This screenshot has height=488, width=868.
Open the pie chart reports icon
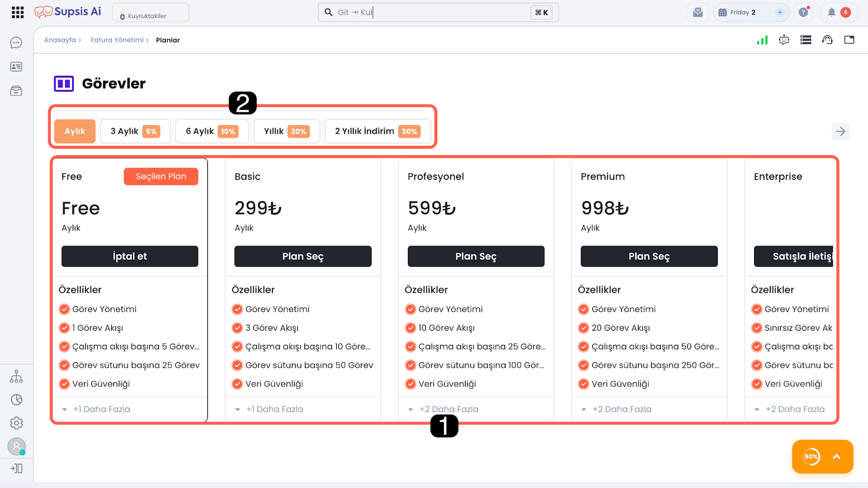click(x=16, y=400)
